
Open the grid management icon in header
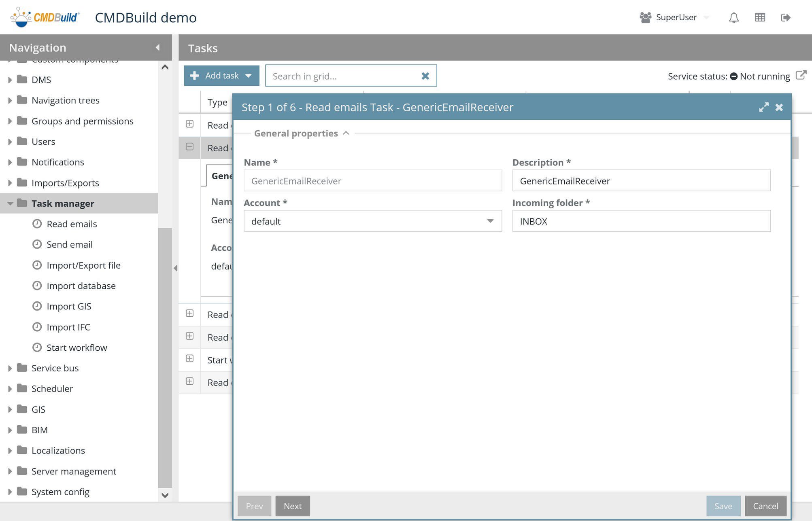click(x=760, y=17)
